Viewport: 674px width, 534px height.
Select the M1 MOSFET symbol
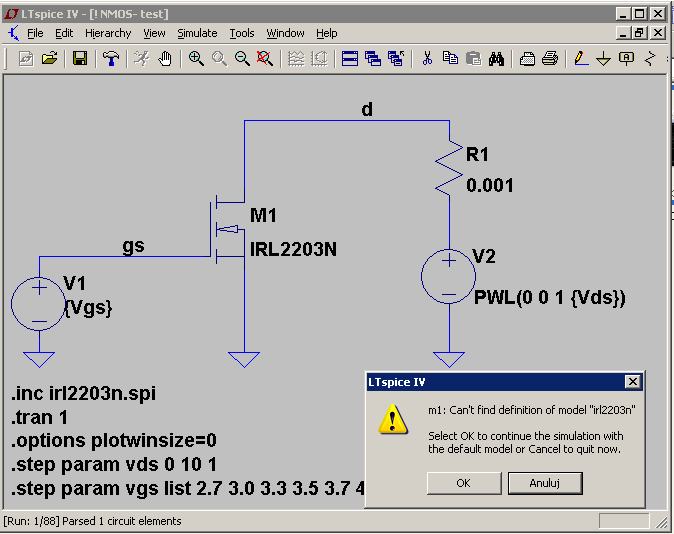click(228, 229)
